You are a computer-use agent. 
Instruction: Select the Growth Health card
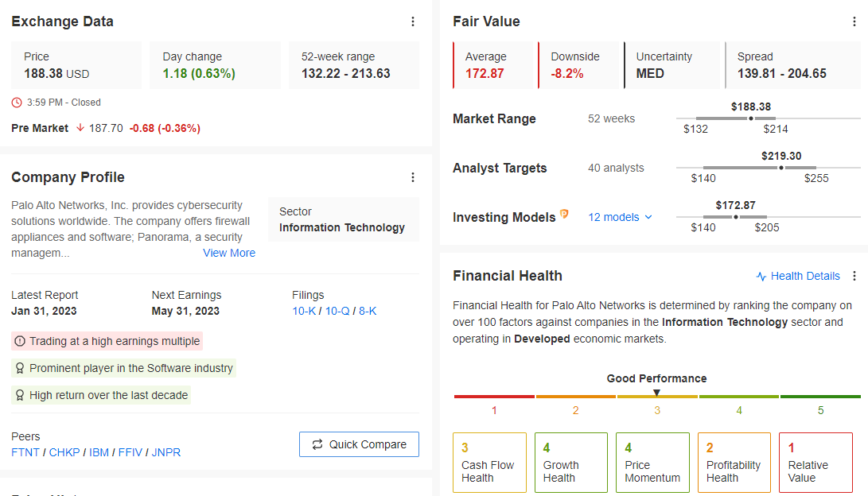[570, 463]
